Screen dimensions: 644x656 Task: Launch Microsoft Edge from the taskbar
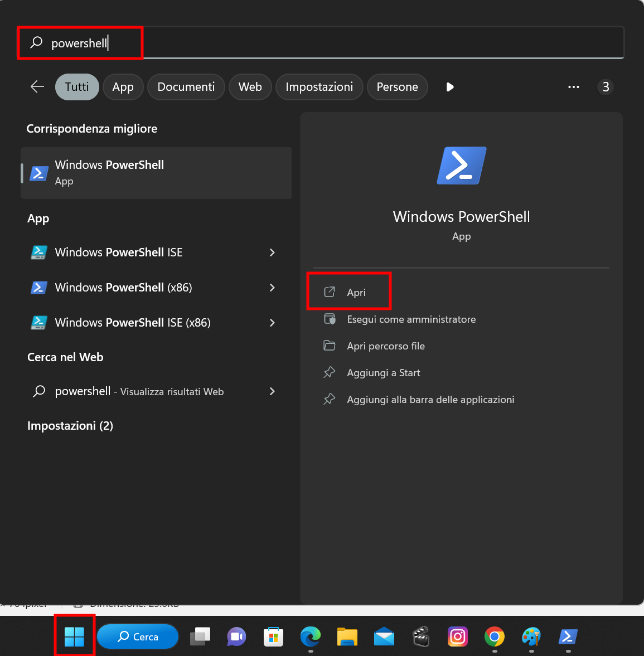310,636
